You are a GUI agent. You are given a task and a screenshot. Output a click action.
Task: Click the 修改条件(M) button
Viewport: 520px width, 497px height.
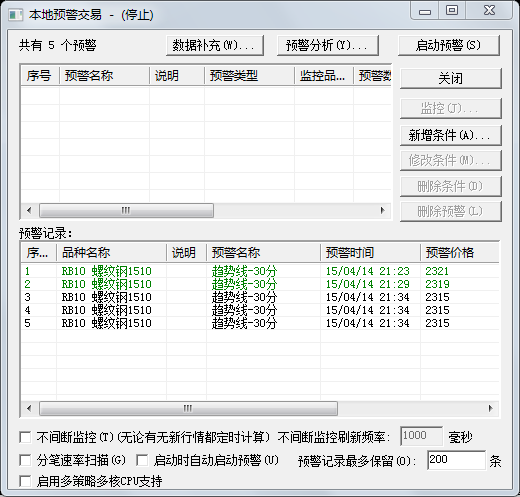tap(451, 161)
